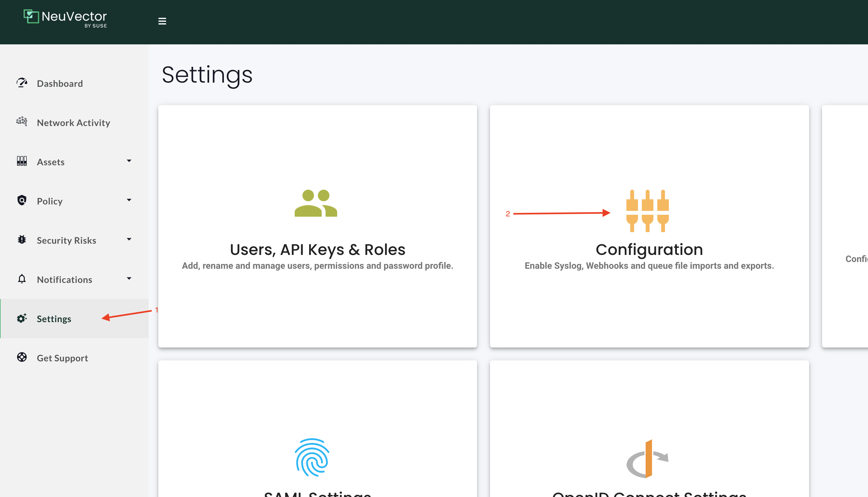The height and width of the screenshot is (497, 868).
Task: Click the Policy shield icon
Action: tap(22, 200)
